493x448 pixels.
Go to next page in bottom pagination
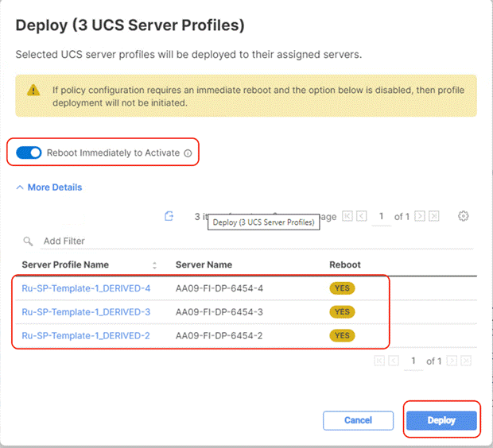pyautogui.click(x=452, y=361)
